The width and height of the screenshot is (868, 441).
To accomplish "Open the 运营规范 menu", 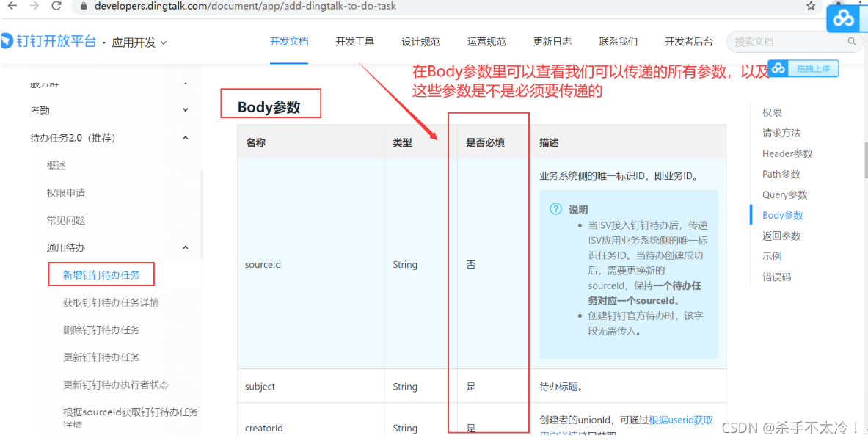I will click(x=486, y=42).
